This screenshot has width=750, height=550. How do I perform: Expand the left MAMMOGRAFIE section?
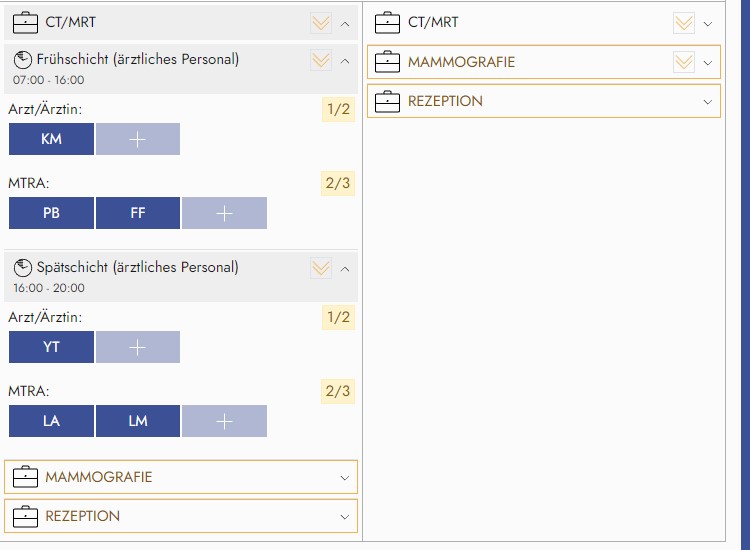click(345, 477)
